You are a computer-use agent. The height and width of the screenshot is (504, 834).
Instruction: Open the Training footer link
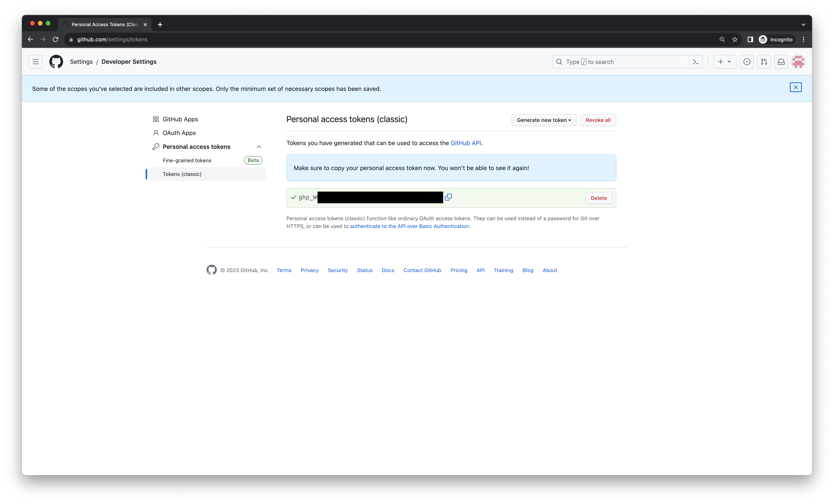click(503, 270)
